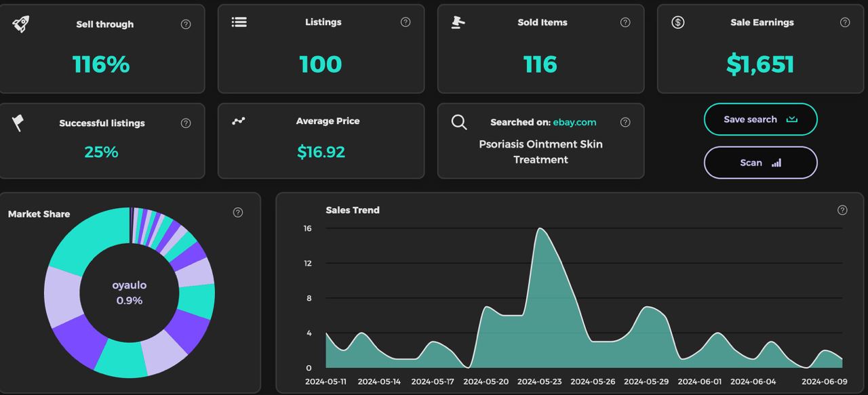868x395 pixels.
Task: Click the $16.92 average price value
Action: (x=321, y=152)
